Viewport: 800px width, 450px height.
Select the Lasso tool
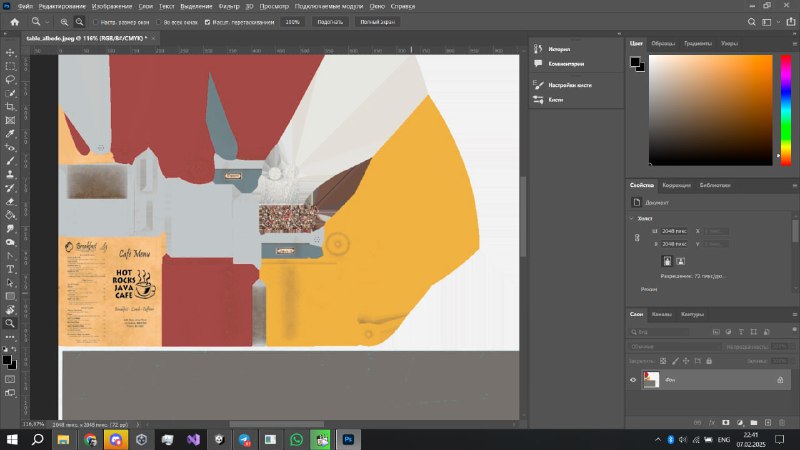(x=10, y=80)
